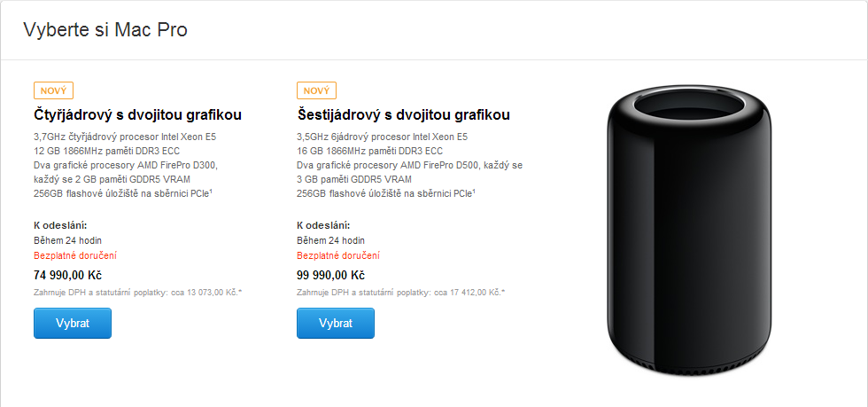The image size is (868, 407).
Task: Click the 3,5GHz 6jádrový procesor spec line
Action: coord(382,137)
